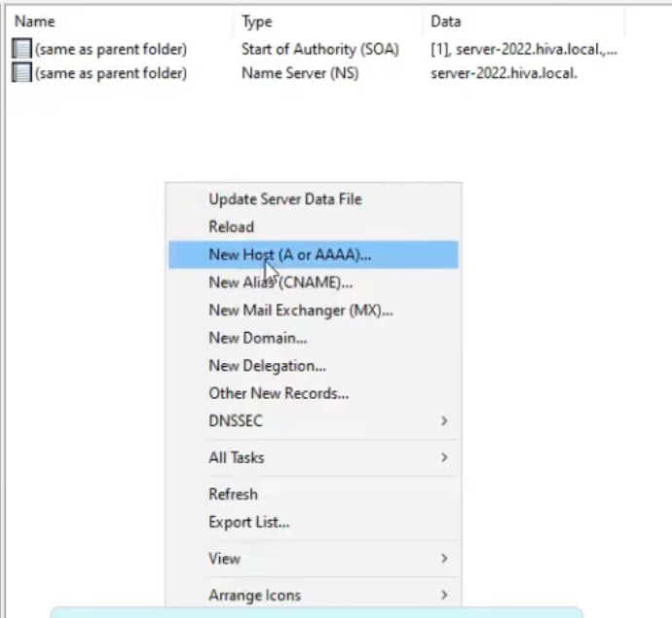Click Update Server Data File

pos(314,200)
